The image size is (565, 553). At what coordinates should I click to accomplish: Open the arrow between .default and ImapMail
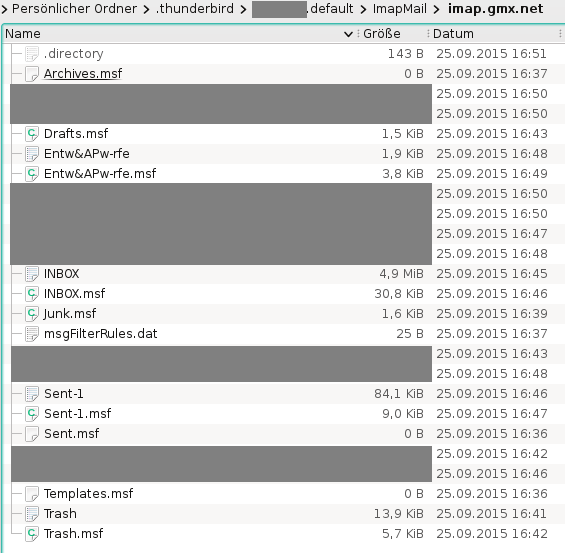tap(363, 9)
